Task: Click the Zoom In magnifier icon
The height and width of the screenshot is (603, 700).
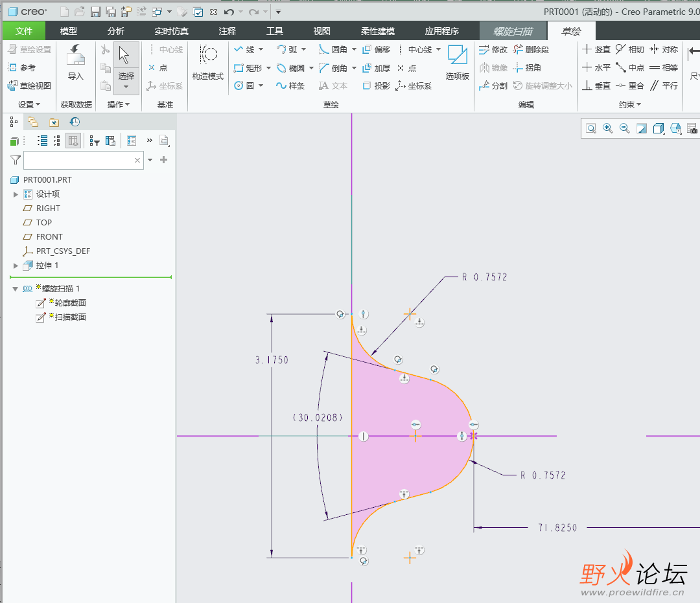Action: pyautogui.click(x=607, y=128)
